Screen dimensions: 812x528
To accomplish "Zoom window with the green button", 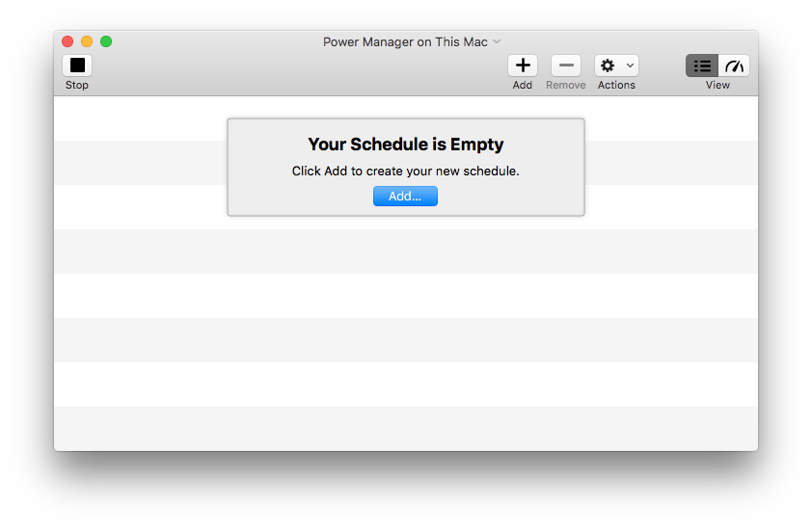I will point(106,41).
